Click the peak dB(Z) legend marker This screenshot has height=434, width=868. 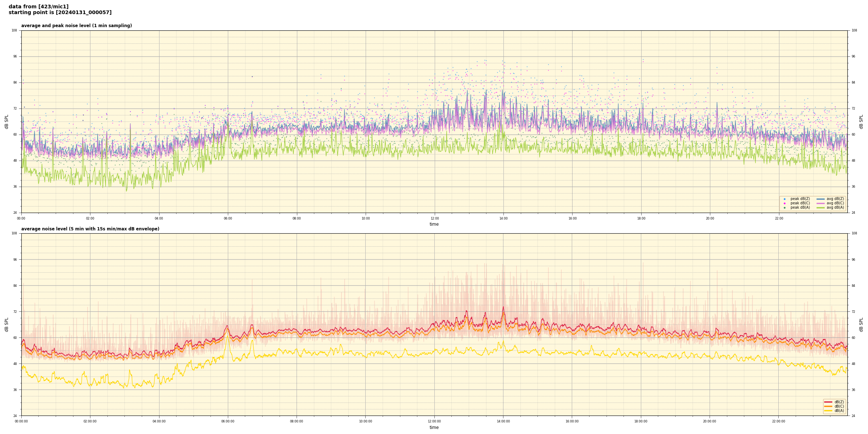coord(784,199)
